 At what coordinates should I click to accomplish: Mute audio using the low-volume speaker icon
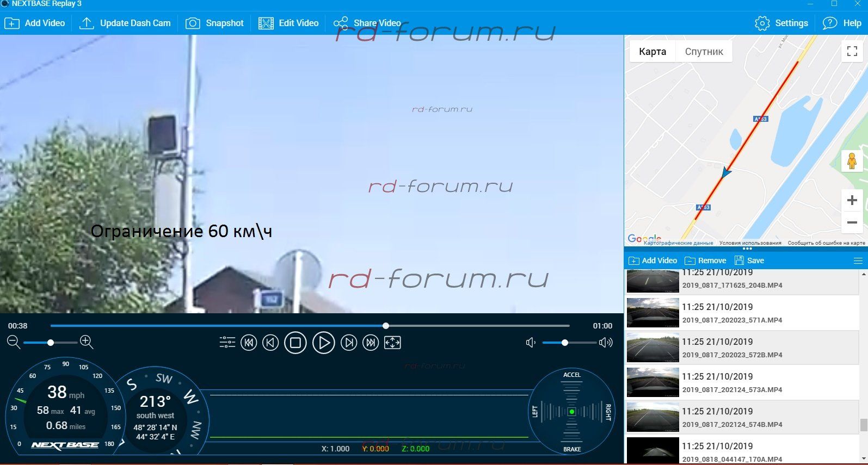[531, 343]
